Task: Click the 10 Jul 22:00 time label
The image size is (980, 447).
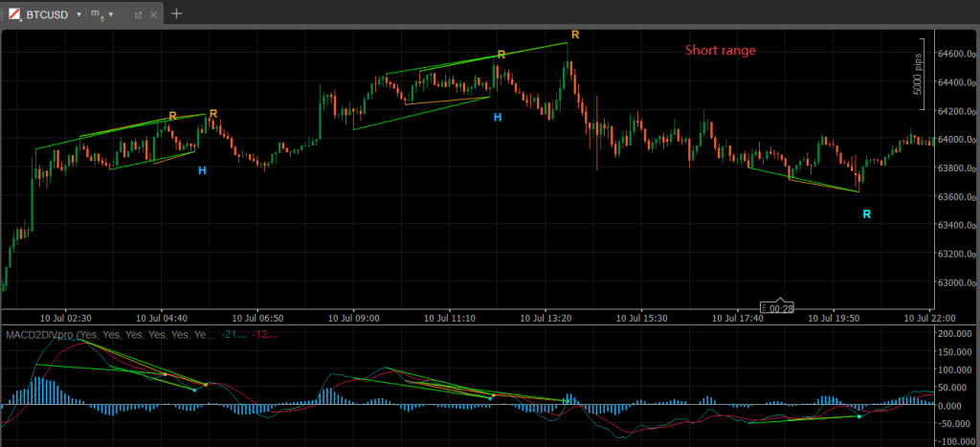Action: pos(930,318)
